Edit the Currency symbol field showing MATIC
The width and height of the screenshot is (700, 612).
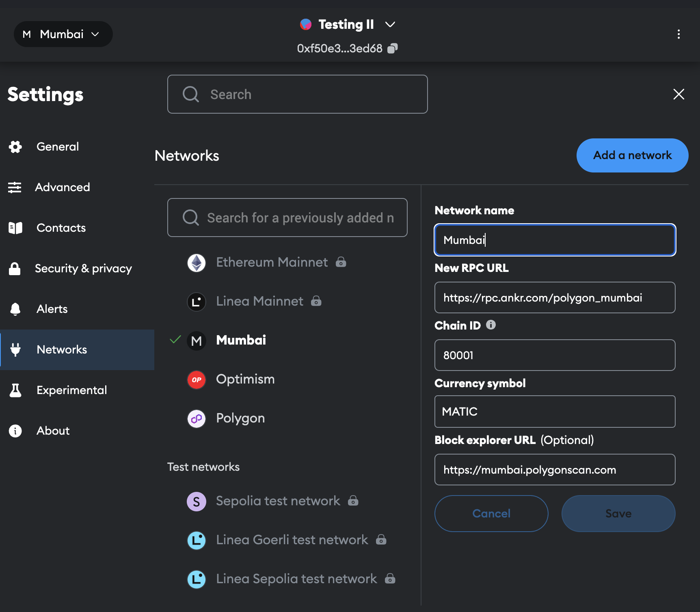[x=555, y=412]
